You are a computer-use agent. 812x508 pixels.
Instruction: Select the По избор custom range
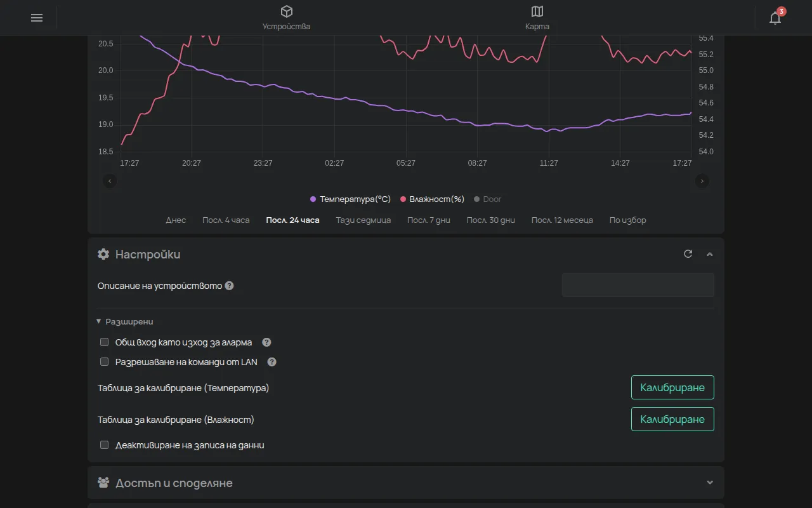tap(628, 220)
